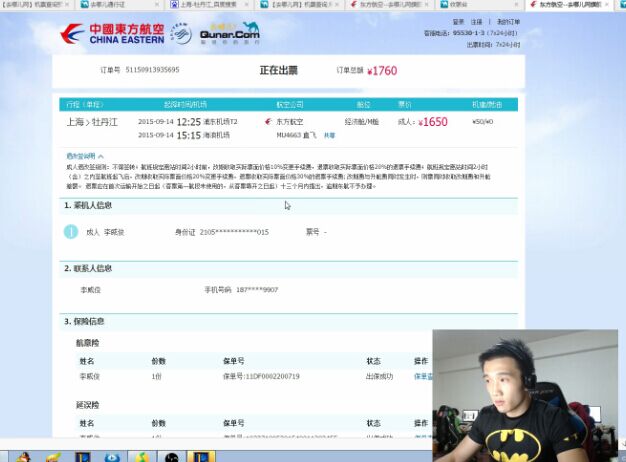Click the 正在出票 status heading
Viewport: 626px width, 462px height.
pyautogui.click(x=279, y=70)
